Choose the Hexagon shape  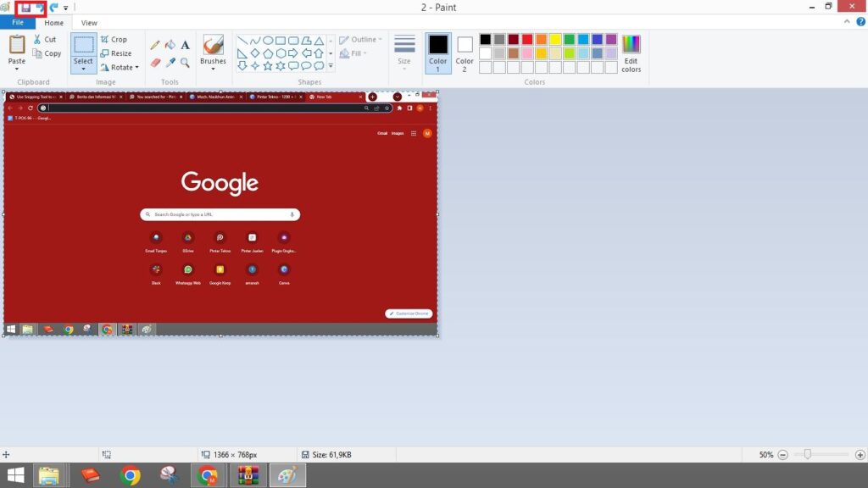pyautogui.click(x=281, y=53)
